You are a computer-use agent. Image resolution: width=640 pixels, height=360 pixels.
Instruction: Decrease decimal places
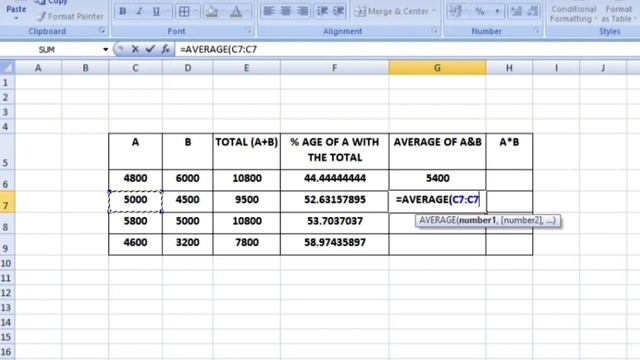pyautogui.click(x=533, y=11)
